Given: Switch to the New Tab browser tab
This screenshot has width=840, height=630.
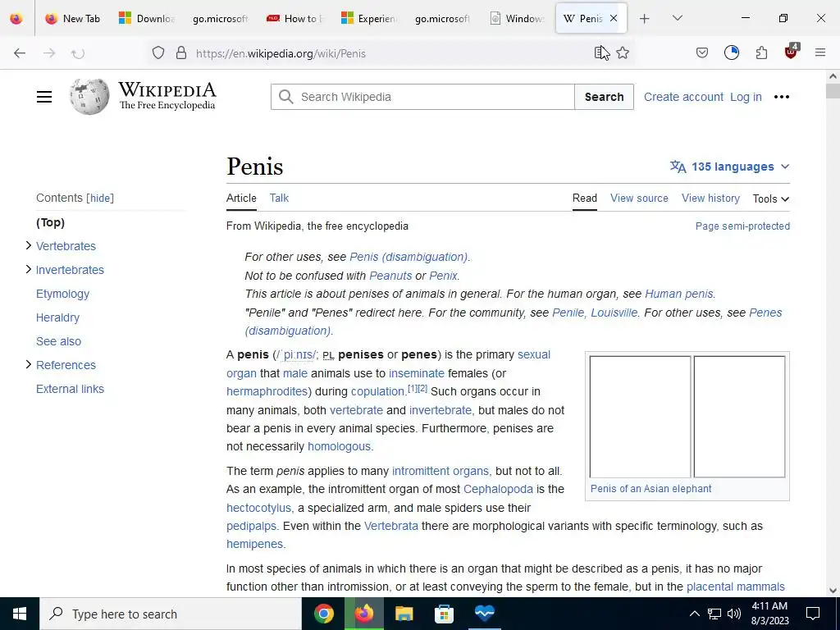Looking at the screenshot, I should [x=72, y=19].
